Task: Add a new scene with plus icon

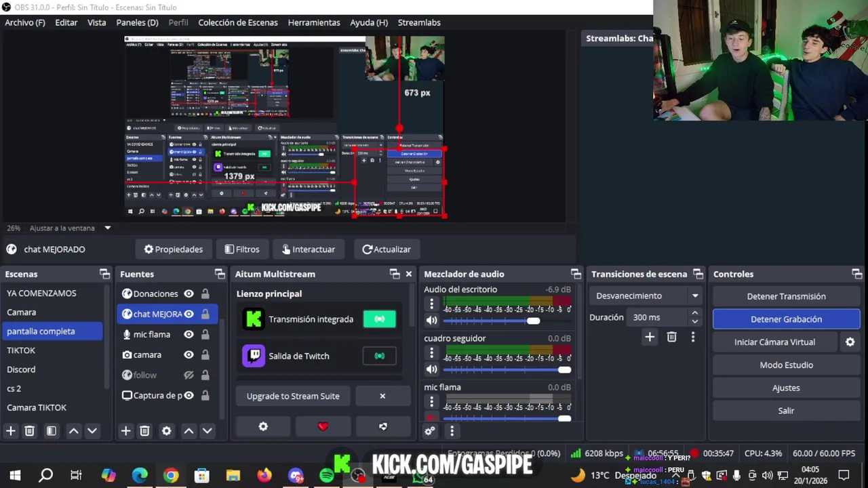Action: coord(11,431)
